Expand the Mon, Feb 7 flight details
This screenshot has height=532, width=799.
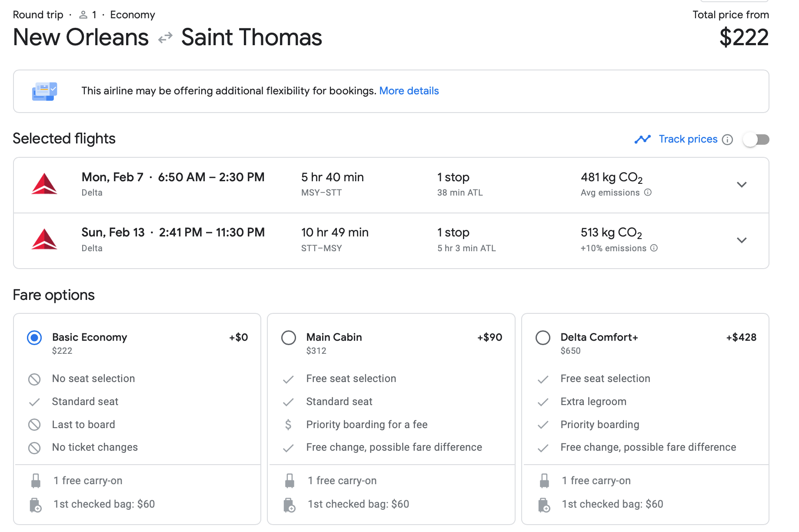point(742,184)
